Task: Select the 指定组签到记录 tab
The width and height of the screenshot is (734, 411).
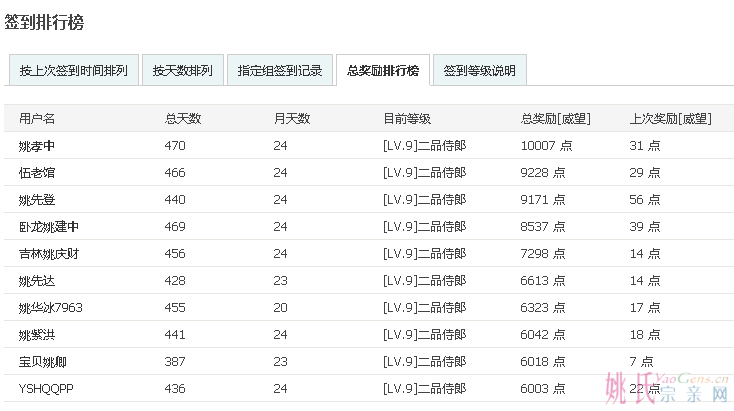Action: [x=280, y=71]
